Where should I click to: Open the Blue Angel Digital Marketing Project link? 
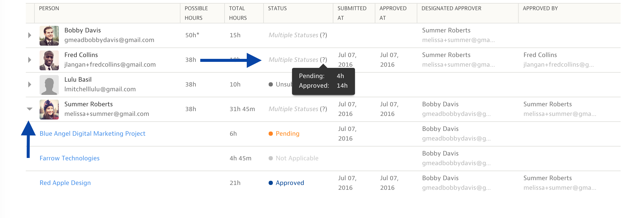pyautogui.click(x=92, y=134)
